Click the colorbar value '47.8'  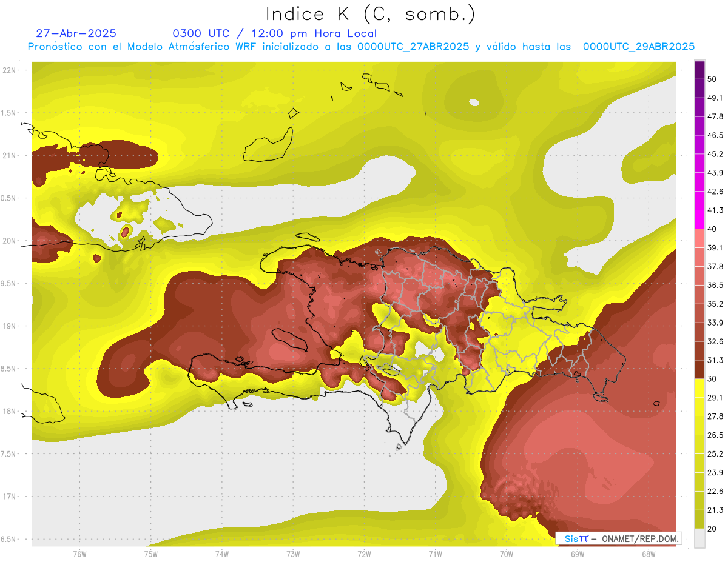(x=715, y=116)
